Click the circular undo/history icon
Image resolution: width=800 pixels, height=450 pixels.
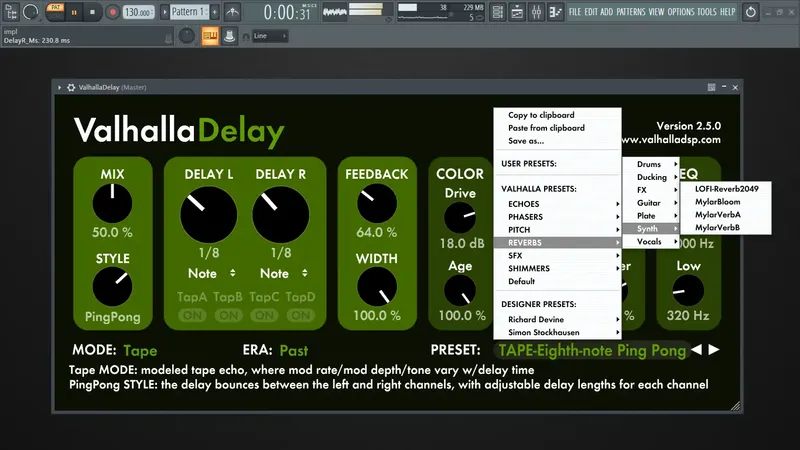pyautogui.click(x=751, y=12)
